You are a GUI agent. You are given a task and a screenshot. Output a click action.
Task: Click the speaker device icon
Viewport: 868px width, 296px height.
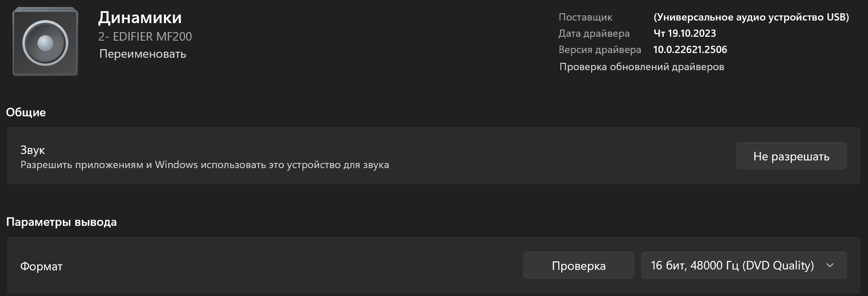pos(45,42)
